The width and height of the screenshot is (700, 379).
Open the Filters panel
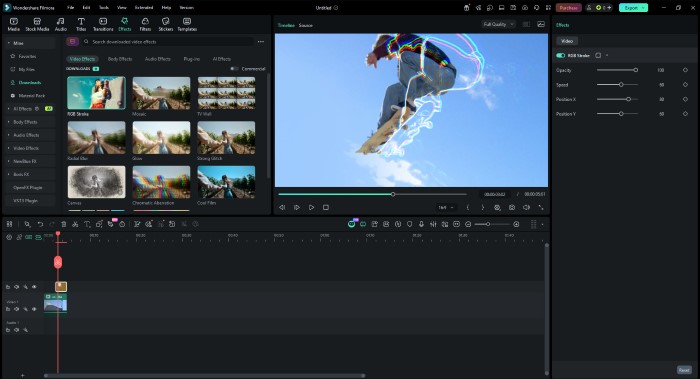145,24
